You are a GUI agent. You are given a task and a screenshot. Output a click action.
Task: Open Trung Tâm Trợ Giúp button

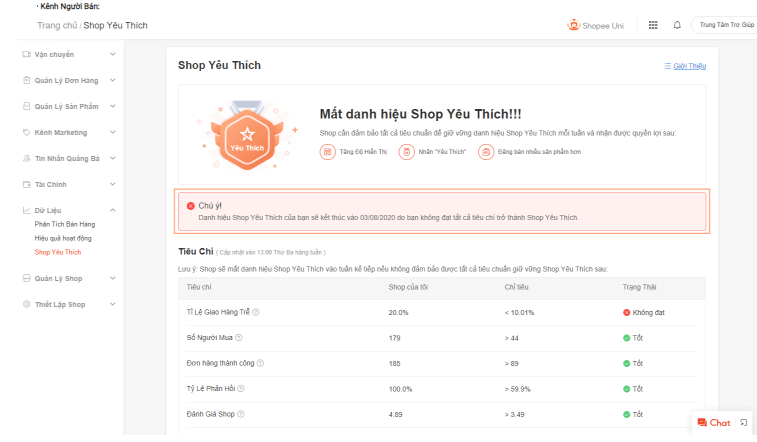(727, 25)
